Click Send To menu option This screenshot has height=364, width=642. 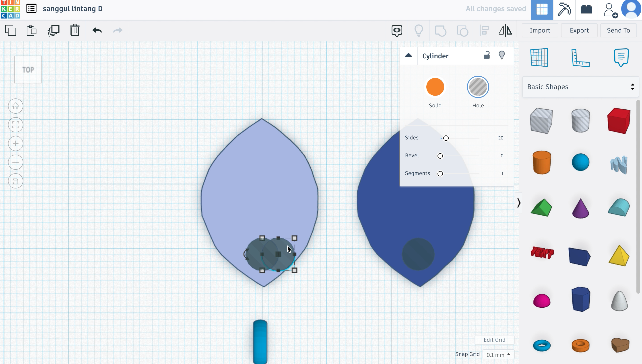pos(619,30)
